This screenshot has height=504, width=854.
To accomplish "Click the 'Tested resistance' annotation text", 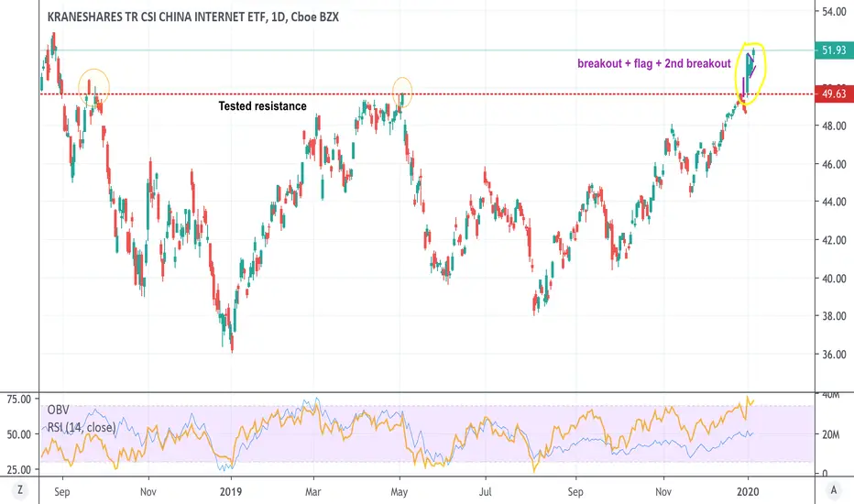I will 262,106.
